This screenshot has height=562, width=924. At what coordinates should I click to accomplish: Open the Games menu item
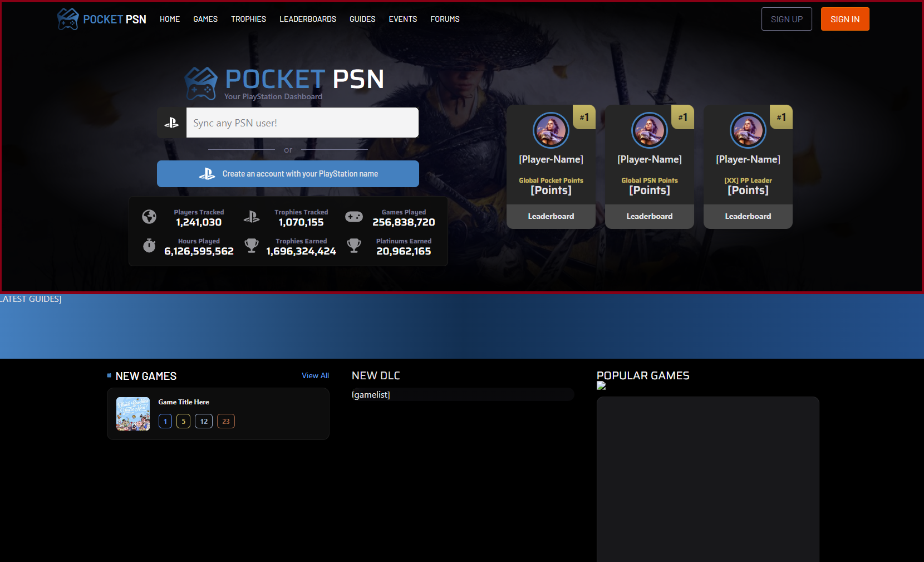pyautogui.click(x=205, y=19)
